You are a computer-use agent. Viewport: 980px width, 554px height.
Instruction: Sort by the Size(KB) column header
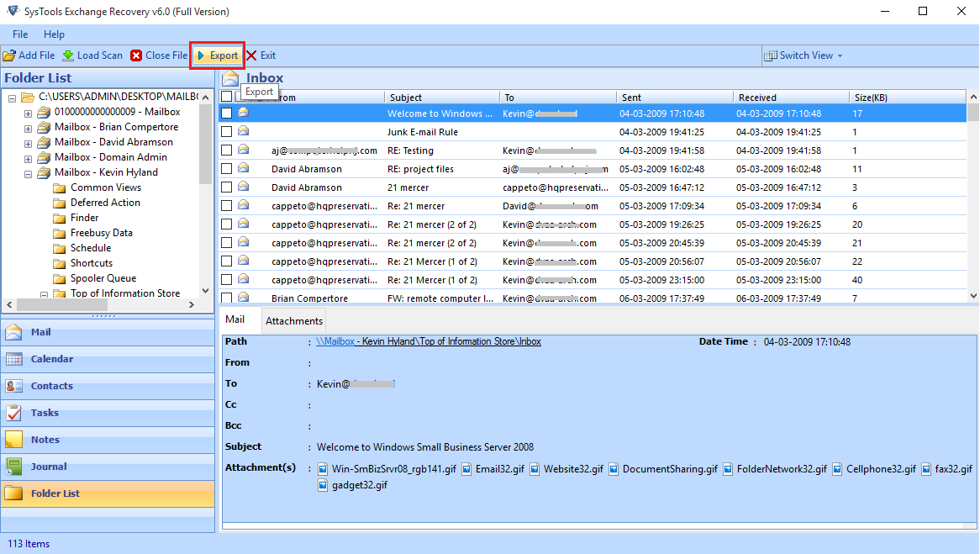point(908,97)
